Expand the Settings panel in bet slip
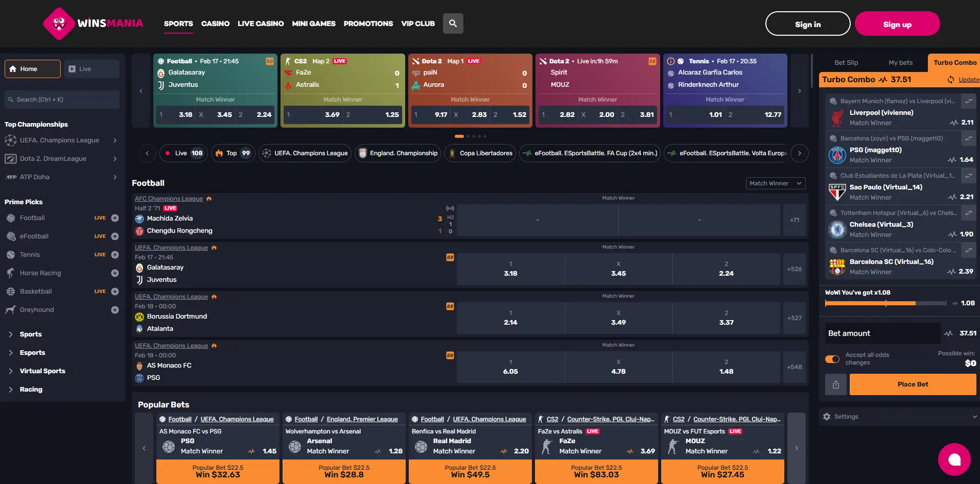 tap(899, 417)
